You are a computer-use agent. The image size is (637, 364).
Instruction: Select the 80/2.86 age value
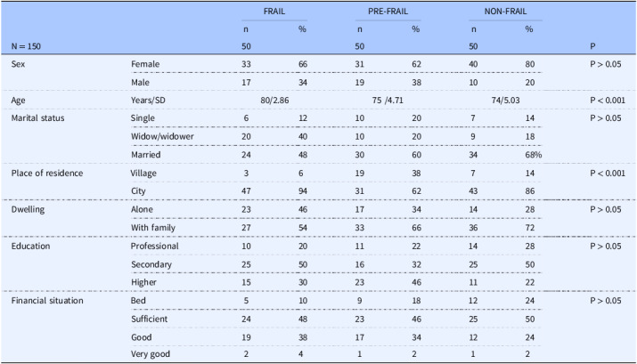pos(276,100)
